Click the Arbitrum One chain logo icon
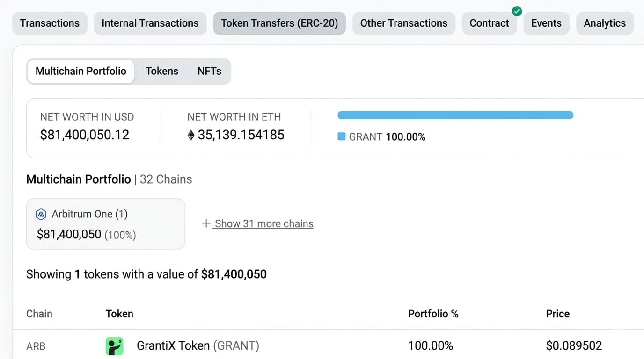This screenshot has height=359, width=644. pyautogui.click(x=41, y=215)
